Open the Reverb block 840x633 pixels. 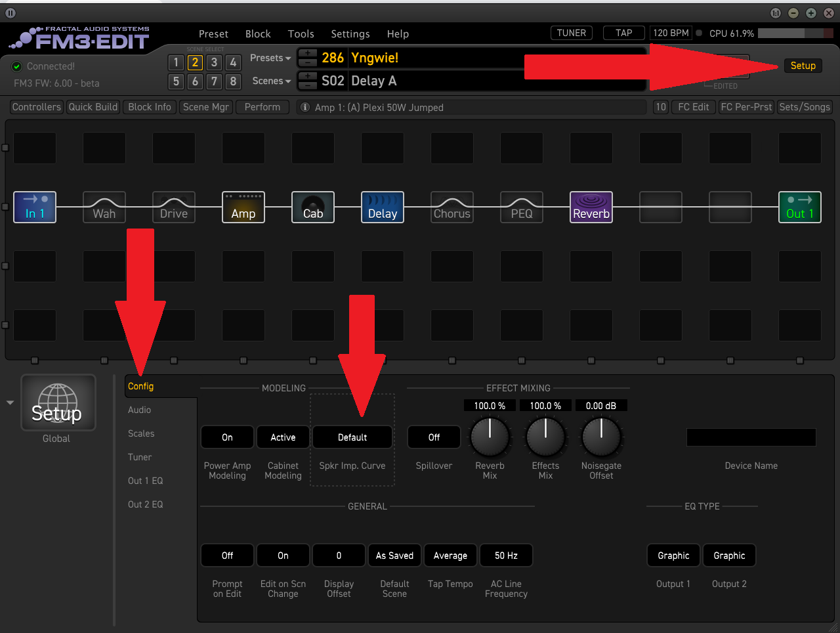[591, 207]
